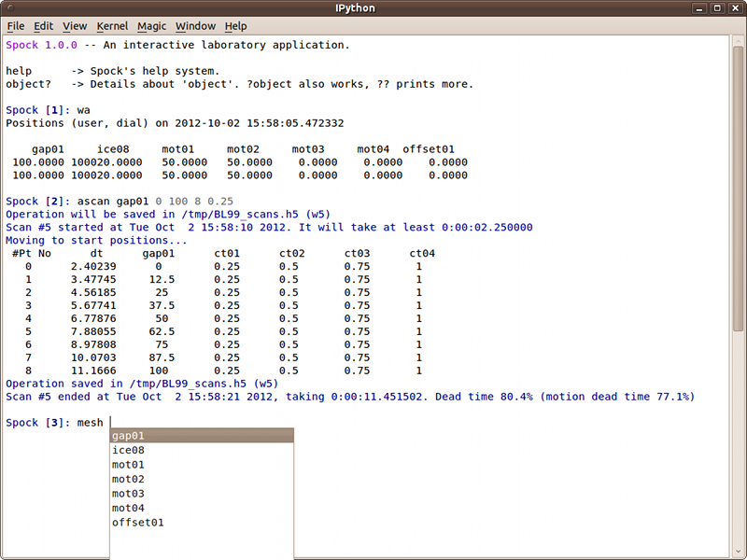The image size is (747, 560).
Task: Click the IPython window title
Action: tap(355, 8)
